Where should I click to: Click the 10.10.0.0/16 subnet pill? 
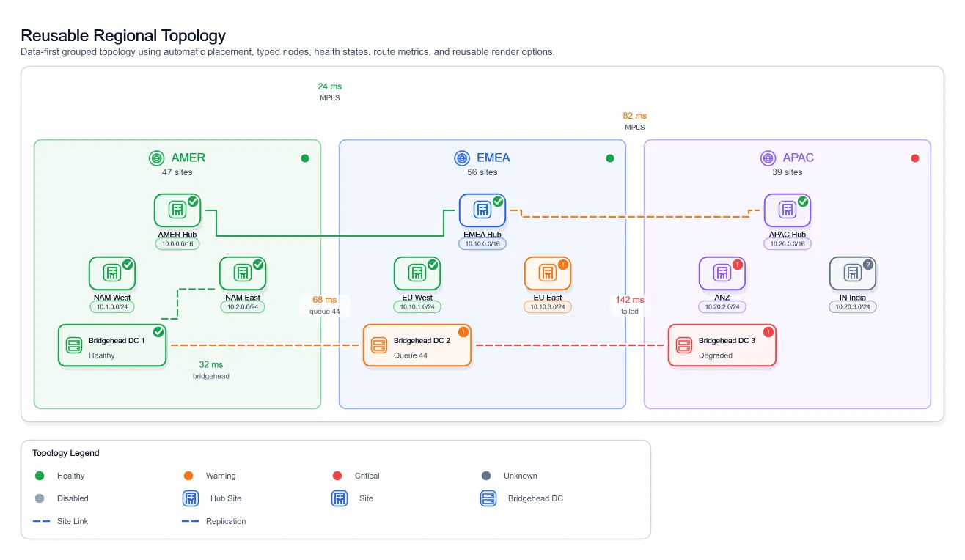(x=482, y=244)
